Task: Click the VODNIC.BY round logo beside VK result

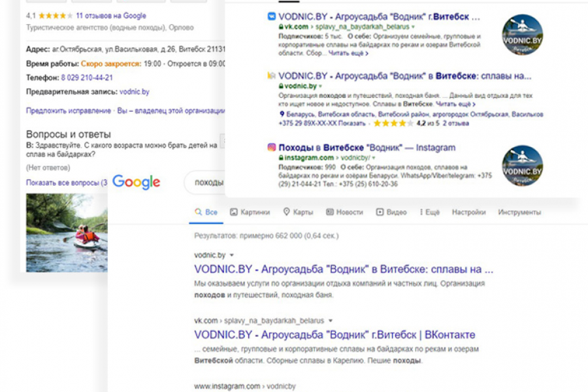Action: (x=523, y=35)
